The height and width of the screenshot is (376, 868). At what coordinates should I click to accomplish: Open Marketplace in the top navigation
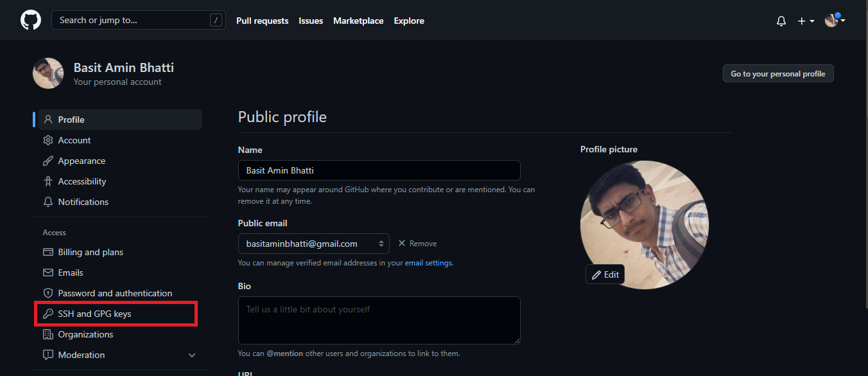tap(358, 21)
